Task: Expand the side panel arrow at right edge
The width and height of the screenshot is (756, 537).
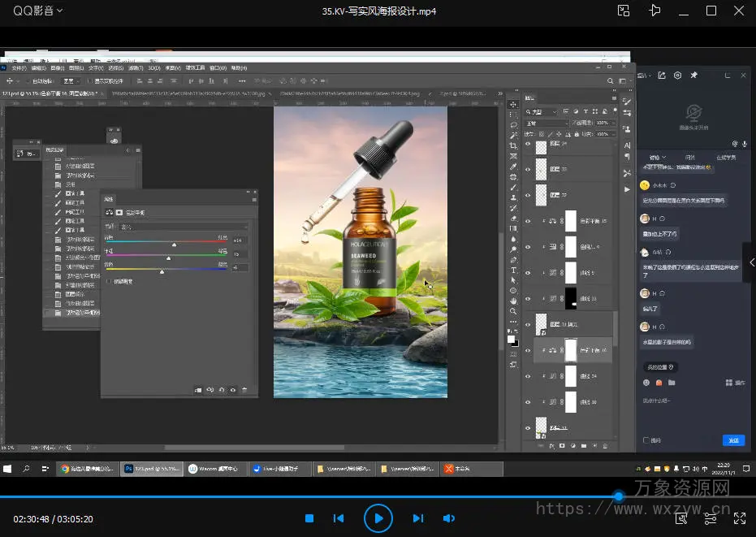Action: point(751,262)
